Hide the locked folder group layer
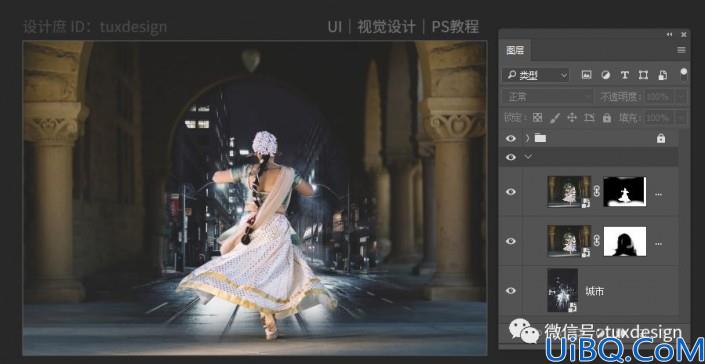705x364 pixels. [x=511, y=138]
